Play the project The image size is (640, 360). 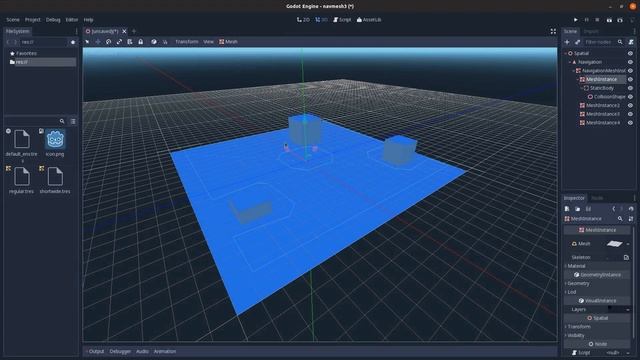click(x=576, y=20)
